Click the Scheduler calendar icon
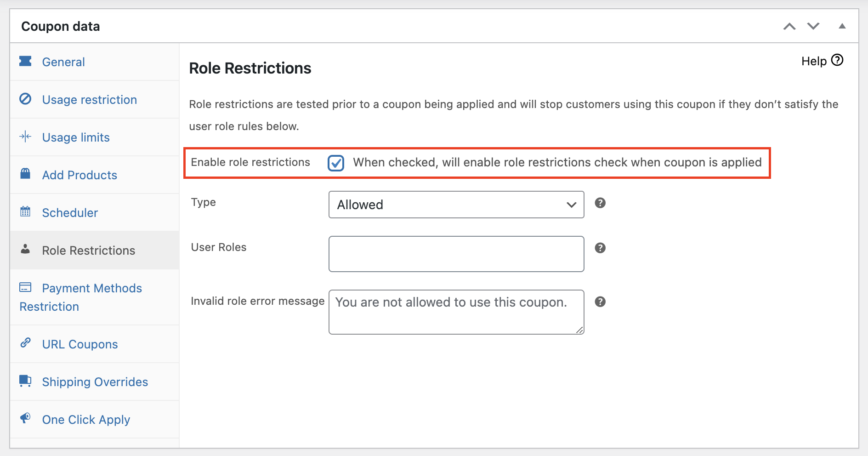Screen dimensions: 868x456 point(25,211)
